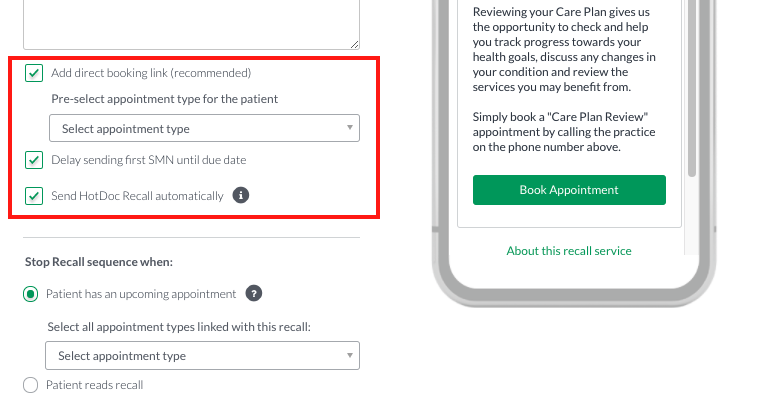
Task: Click help icon beside upcoming appointment option
Action: tap(254, 294)
